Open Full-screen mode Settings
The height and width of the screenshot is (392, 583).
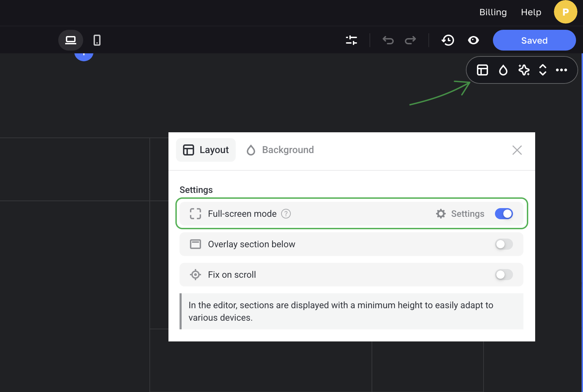(x=460, y=214)
